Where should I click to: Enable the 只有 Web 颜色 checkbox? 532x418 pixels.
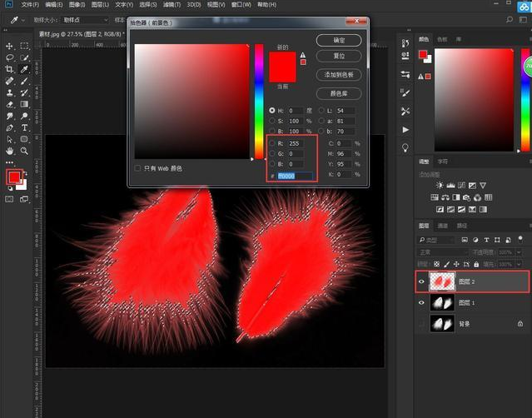pos(137,168)
